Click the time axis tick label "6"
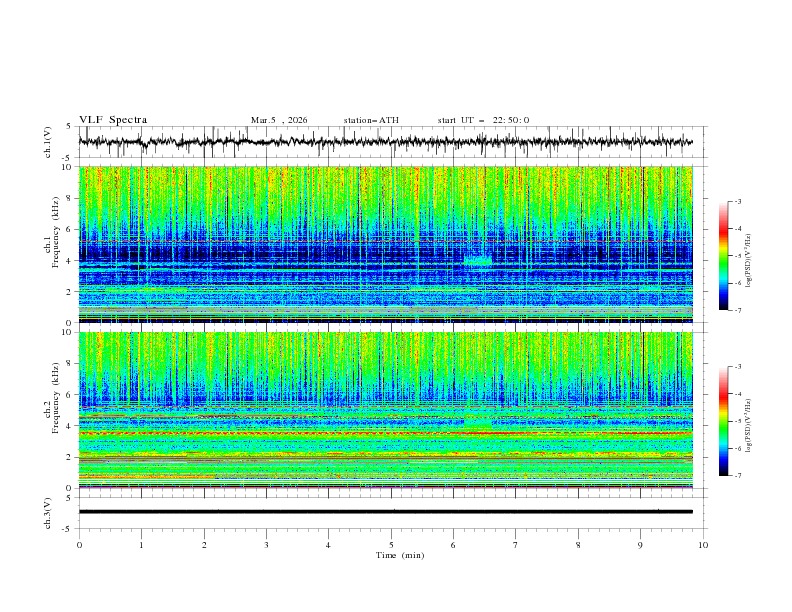 coord(453,545)
